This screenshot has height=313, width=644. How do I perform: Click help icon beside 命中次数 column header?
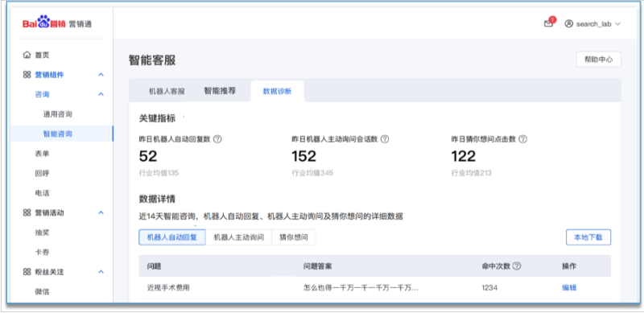517,266
